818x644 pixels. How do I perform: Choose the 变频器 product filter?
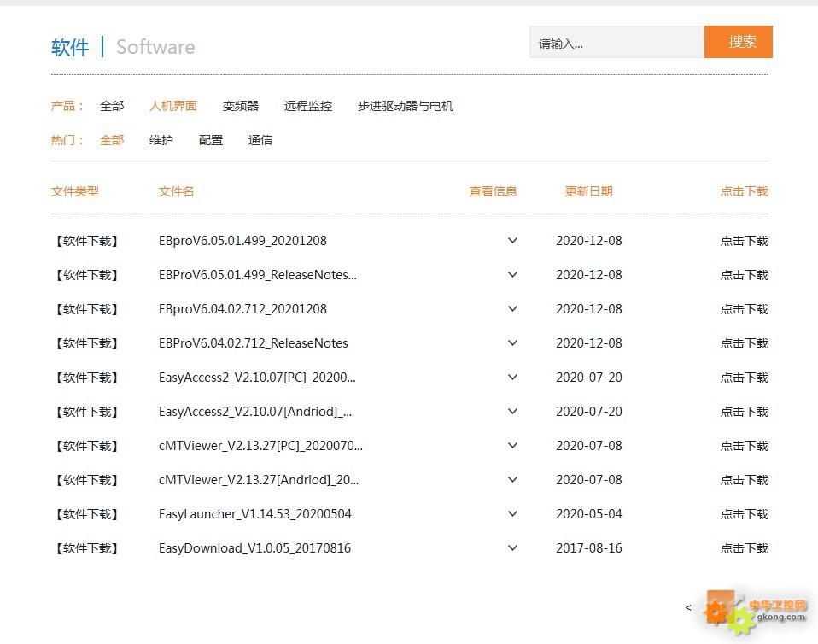241,106
